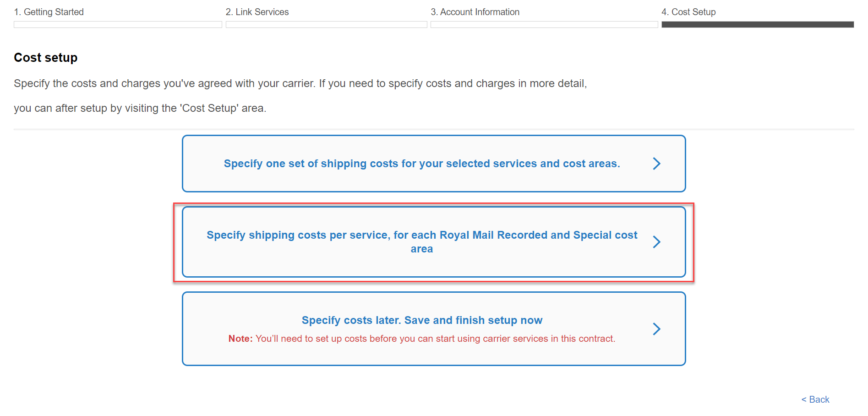
Task: Click the chevron beside 'Specify shipping costs per service'
Action: pos(657,242)
